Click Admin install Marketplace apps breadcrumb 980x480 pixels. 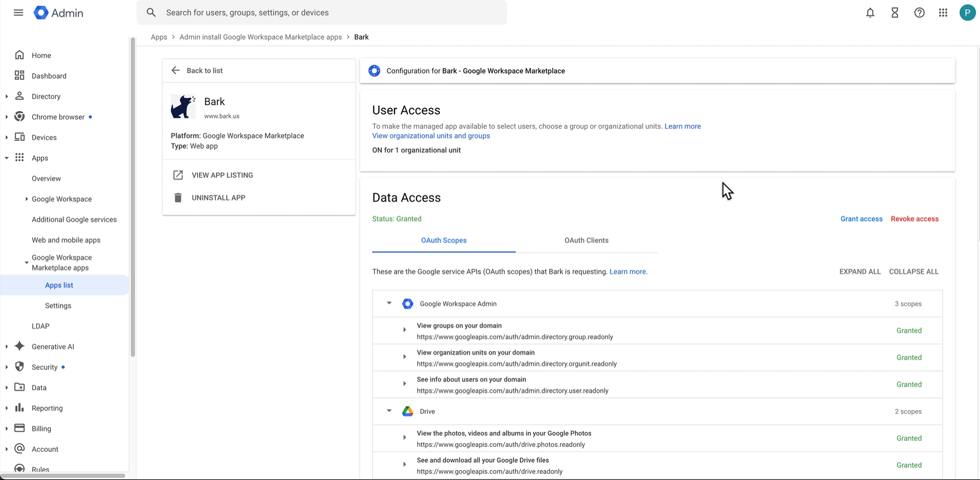[x=260, y=37]
